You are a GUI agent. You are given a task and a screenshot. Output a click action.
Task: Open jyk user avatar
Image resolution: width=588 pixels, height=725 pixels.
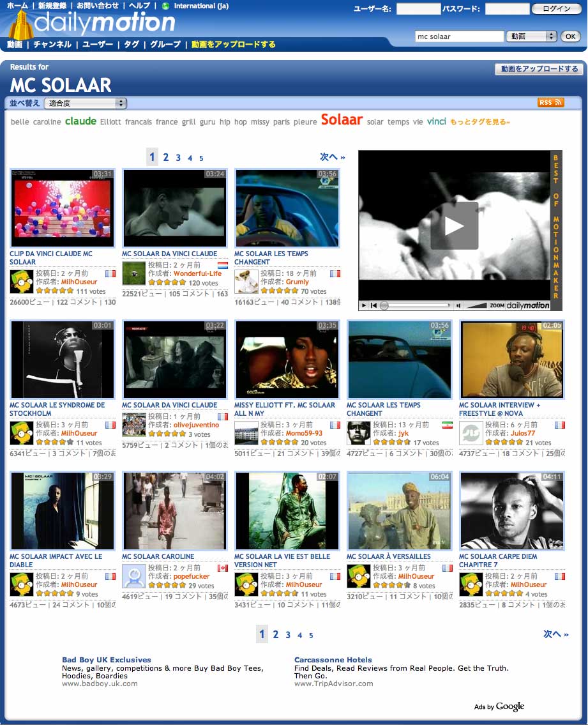pyautogui.click(x=359, y=433)
